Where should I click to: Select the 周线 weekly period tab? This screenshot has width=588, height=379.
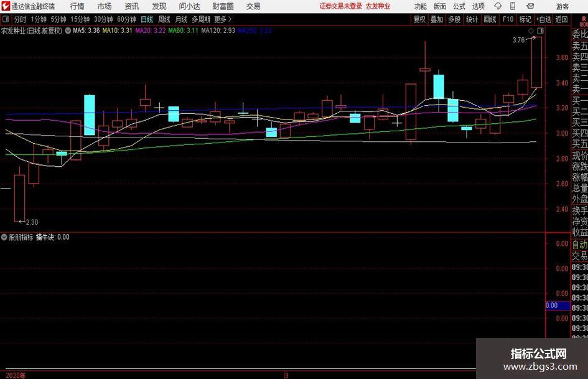coord(164,19)
